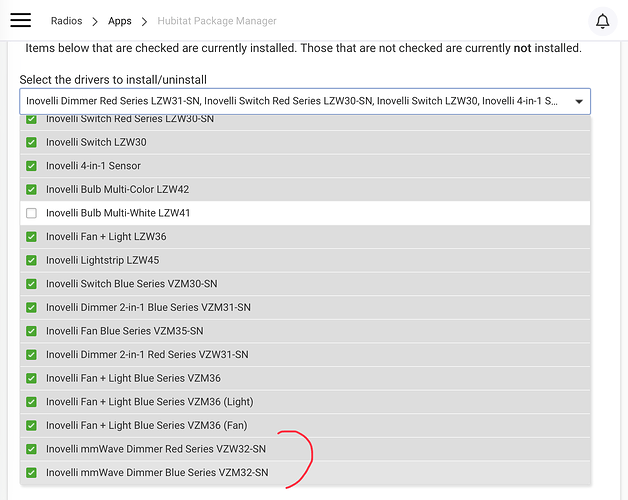628x500 pixels.
Task: Uncheck Inovelli Lightstrip LZW45 checkbox
Action: (31, 260)
